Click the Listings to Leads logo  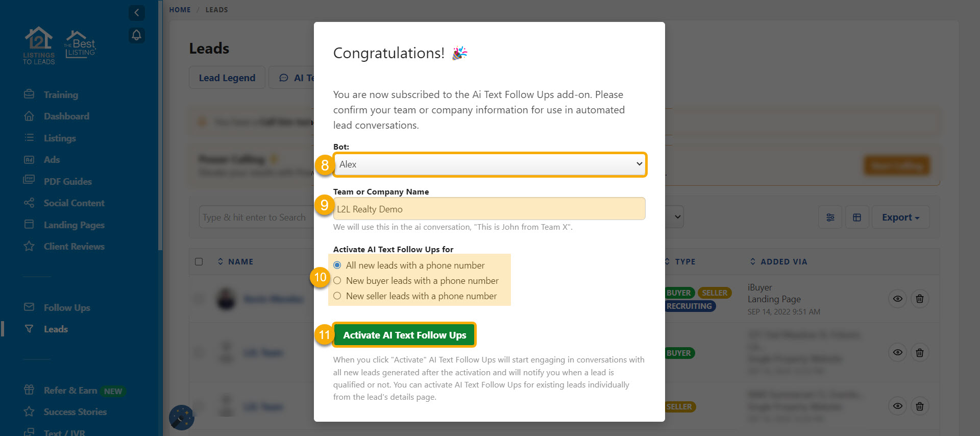pyautogui.click(x=39, y=46)
